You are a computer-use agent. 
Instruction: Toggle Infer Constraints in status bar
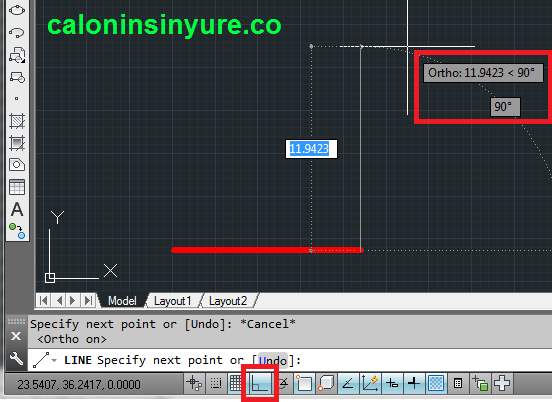click(195, 383)
